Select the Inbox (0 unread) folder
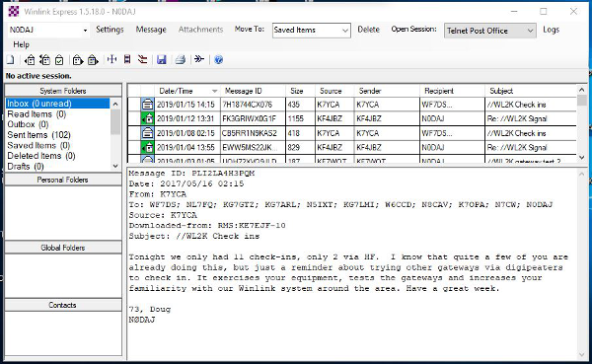The image size is (592, 364). [57, 104]
